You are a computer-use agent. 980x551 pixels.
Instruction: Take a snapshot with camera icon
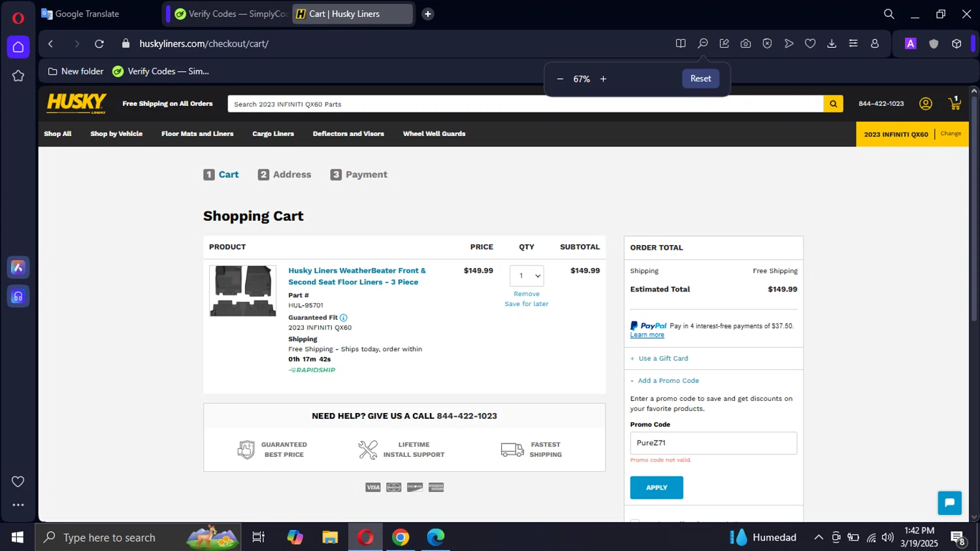tap(745, 44)
